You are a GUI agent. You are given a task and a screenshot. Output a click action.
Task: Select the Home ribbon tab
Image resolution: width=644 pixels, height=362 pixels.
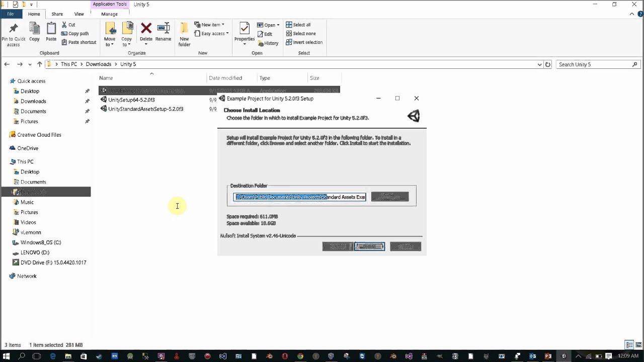[34, 14]
